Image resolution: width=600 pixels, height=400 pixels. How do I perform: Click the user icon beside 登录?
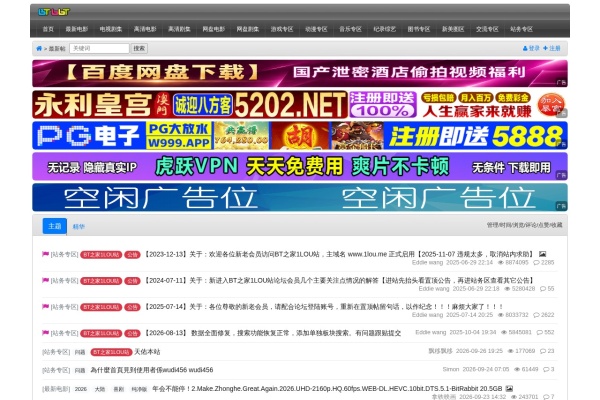point(525,49)
